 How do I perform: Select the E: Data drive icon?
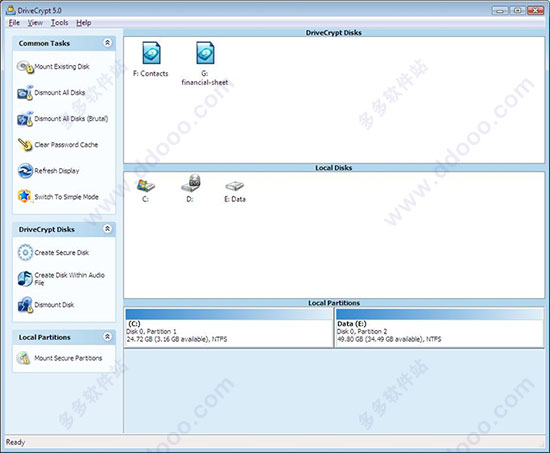click(x=235, y=186)
